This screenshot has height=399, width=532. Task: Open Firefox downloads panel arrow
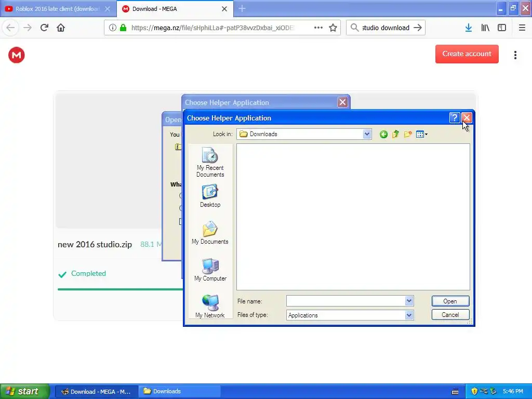pos(469,28)
